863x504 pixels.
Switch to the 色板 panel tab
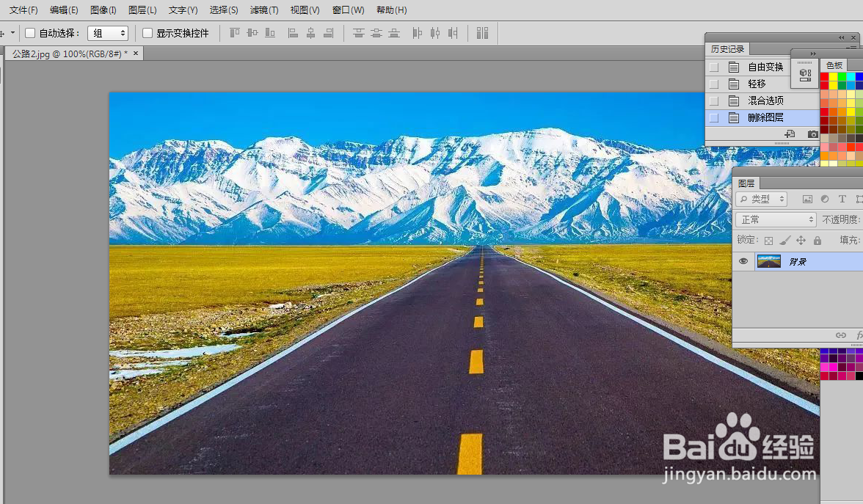pyautogui.click(x=834, y=65)
